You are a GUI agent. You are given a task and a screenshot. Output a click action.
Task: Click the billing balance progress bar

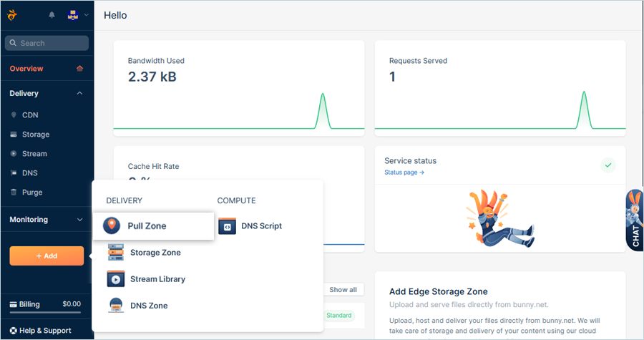(x=45, y=313)
